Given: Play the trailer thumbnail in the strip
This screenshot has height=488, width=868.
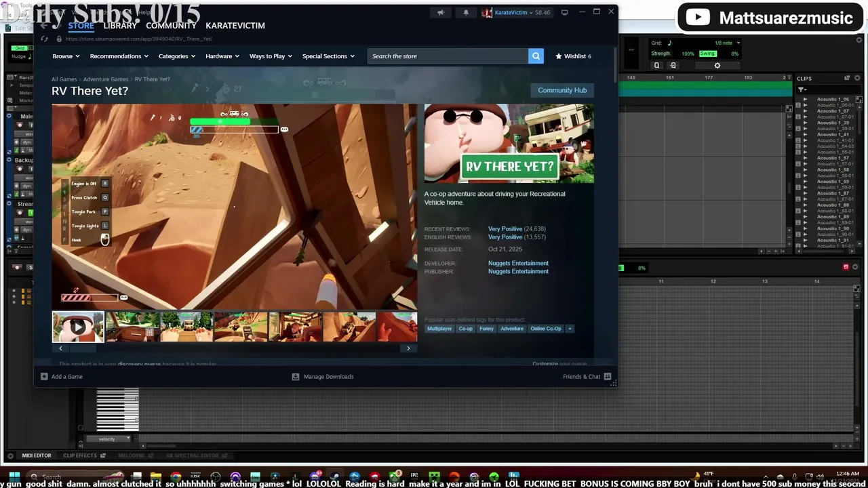Looking at the screenshot, I should click(78, 327).
